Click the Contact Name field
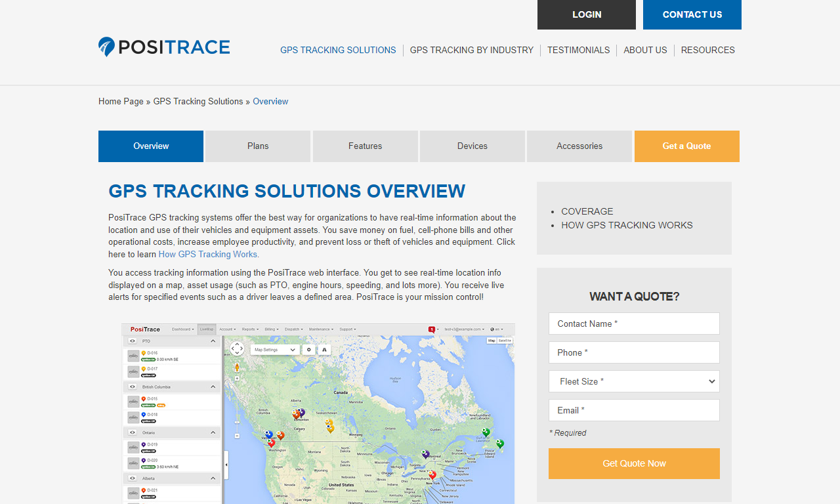The height and width of the screenshot is (504, 840). click(634, 324)
